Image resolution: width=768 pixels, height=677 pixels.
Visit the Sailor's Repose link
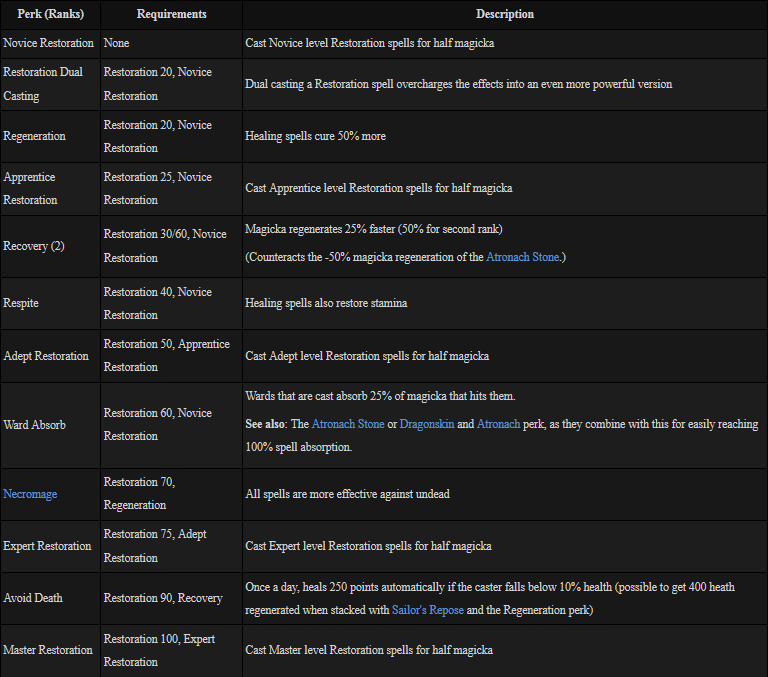[x=428, y=609]
